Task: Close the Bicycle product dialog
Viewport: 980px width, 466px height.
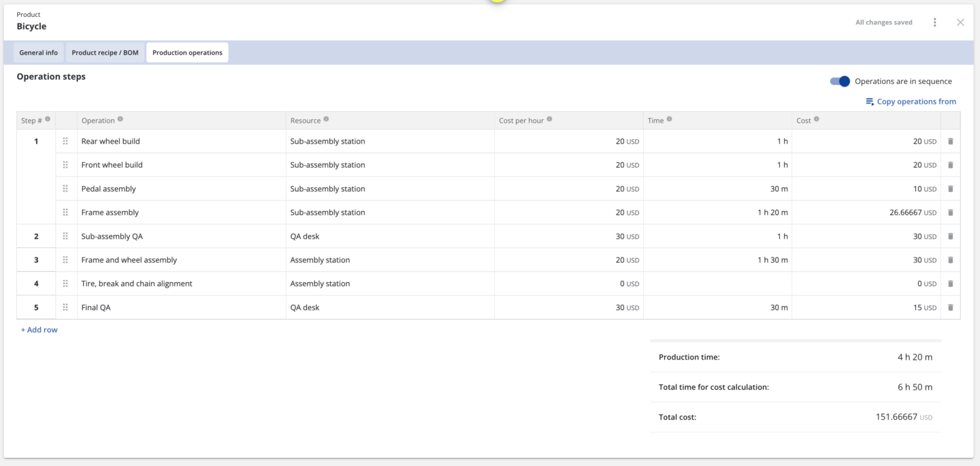Action: point(960,22)
